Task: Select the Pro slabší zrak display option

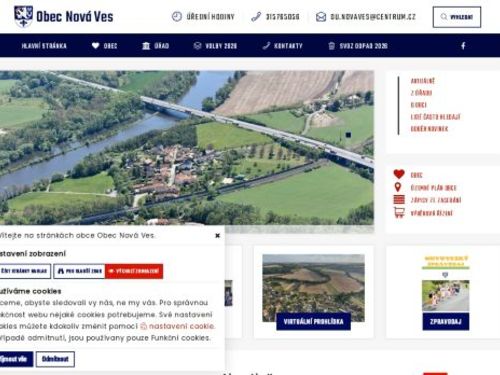Action: pyautogui.click(x=79, y=271)
